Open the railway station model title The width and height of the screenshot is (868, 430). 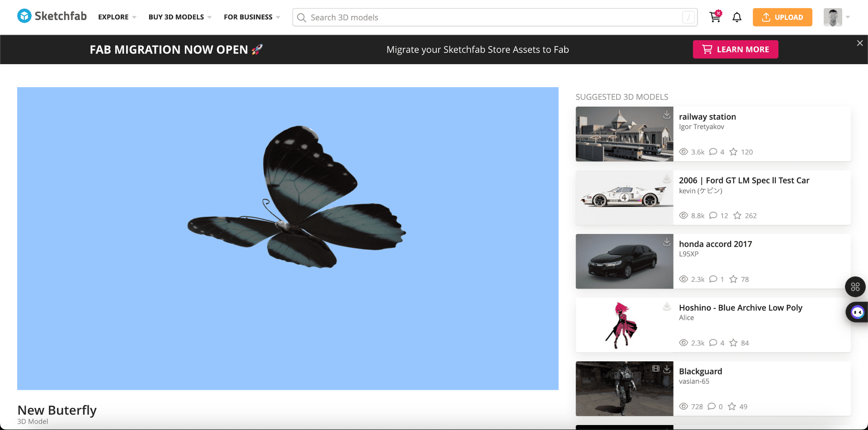708,117
